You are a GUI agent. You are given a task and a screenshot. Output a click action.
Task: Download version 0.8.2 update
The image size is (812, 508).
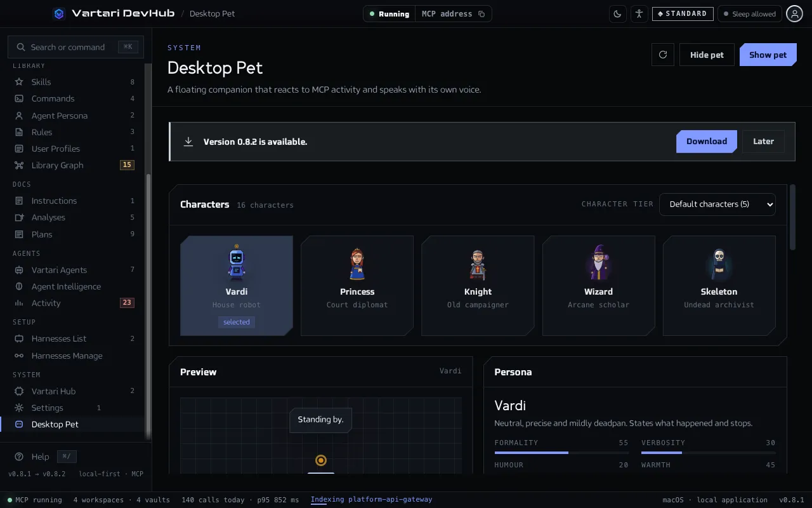[x=707, y=142]
